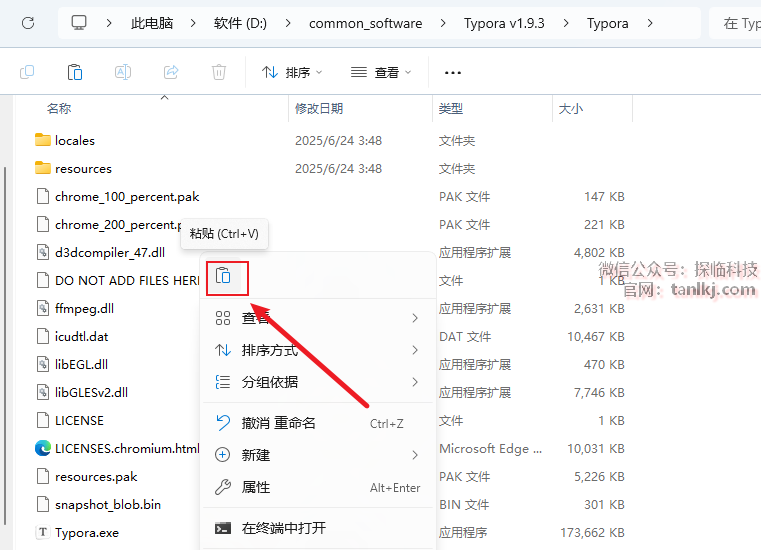Image resolution: width=761 pixels, height=550 pixels.
Task: Select the Typora.exe file name
Action: coord(87,533)
